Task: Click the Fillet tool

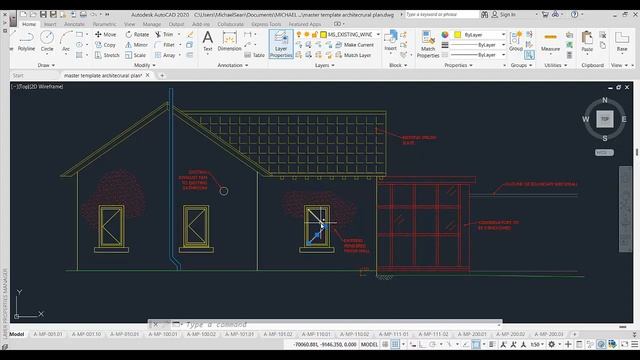Action: 165,45
